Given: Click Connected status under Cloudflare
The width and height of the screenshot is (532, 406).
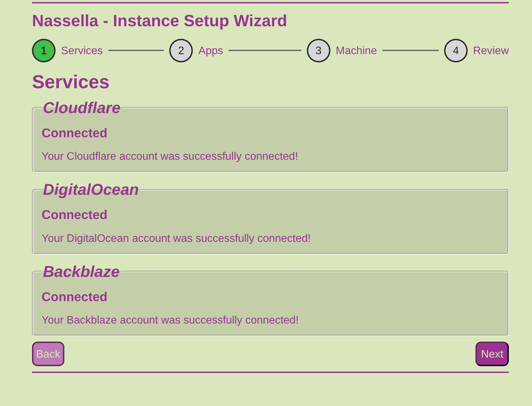Looking at the screenshot, I should pyautogui.click(x=74, y=133).
